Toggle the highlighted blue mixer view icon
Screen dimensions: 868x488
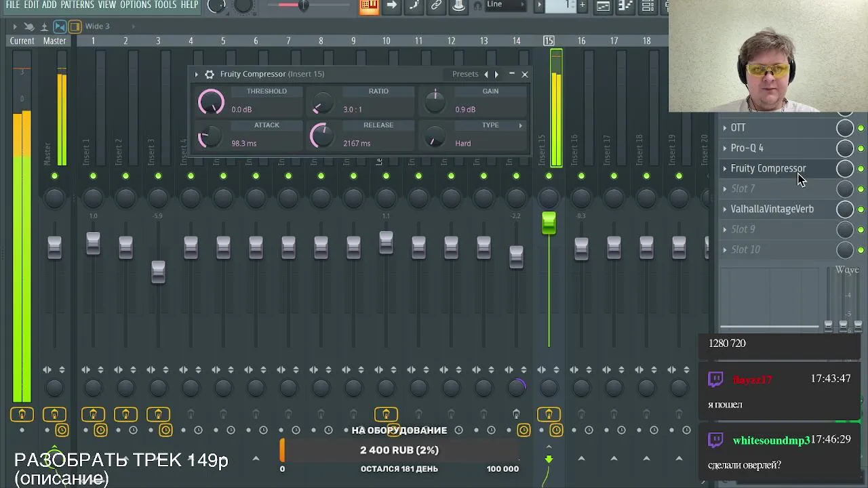point(60,26)
